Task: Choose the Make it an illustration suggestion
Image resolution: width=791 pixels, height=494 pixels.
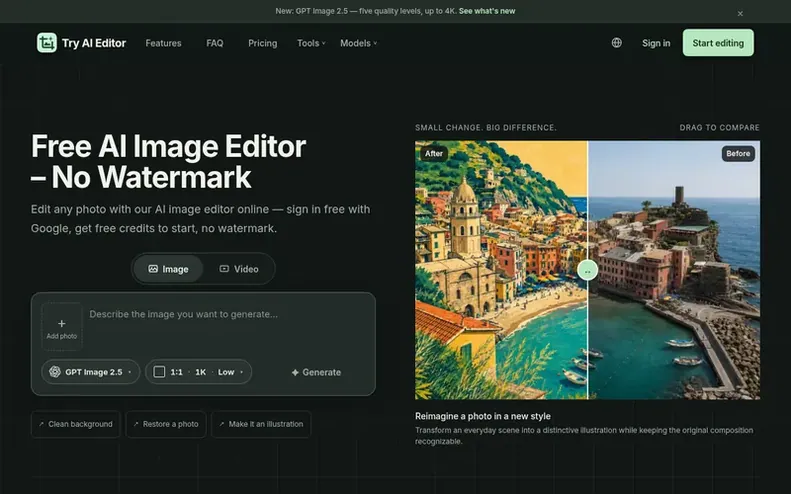Action: [261, 424]
